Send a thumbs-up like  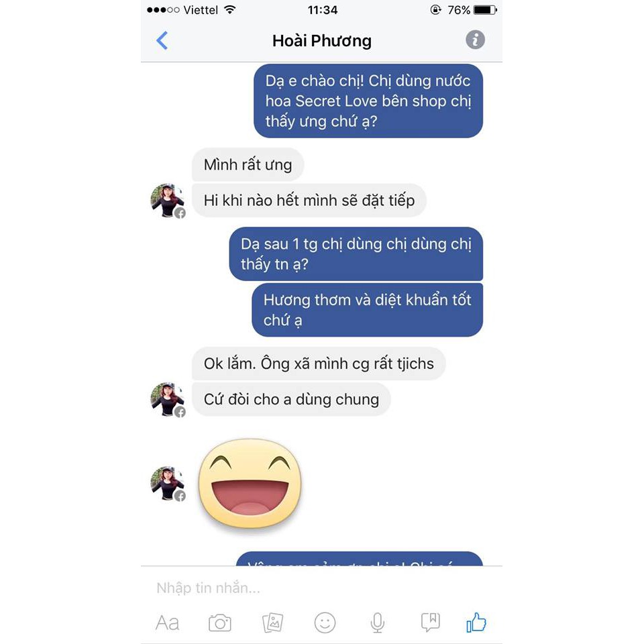(476, 623)
